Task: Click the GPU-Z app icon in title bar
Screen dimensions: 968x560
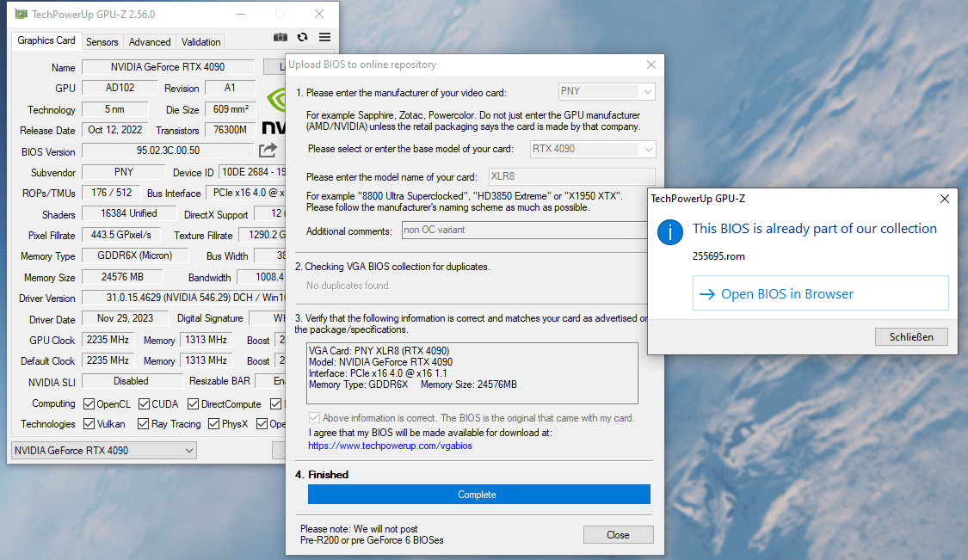Action: click(21, 14)
